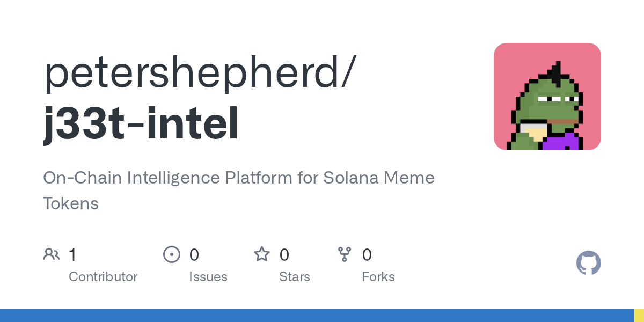The width and height of the screenshot is (644, 322).
Task: Click the blue language bar segment
Action: click(x=317, y=316)
